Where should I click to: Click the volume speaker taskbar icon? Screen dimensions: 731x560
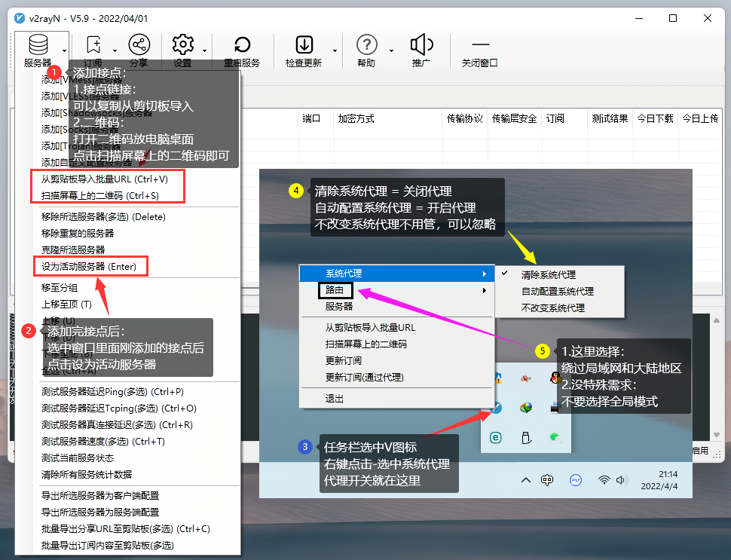click(x=622, y=480)
